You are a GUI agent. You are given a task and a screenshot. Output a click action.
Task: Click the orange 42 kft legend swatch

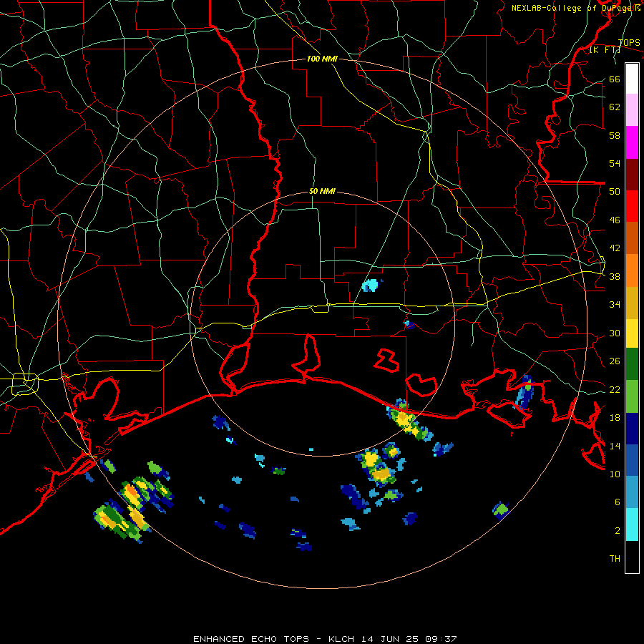(632, 270)
